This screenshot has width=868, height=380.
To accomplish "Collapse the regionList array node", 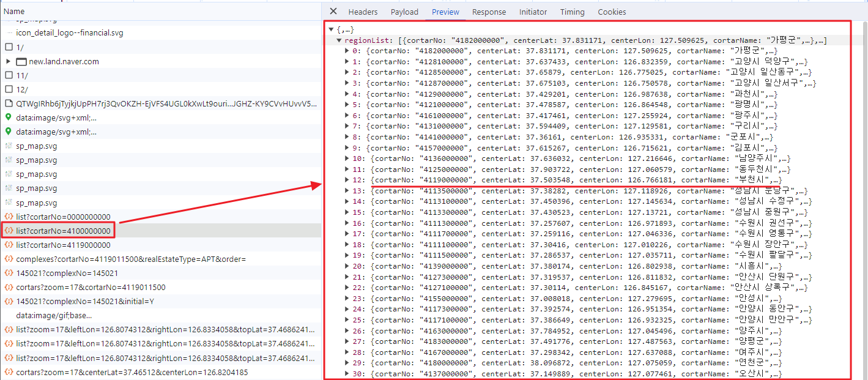I will [339, 40].
